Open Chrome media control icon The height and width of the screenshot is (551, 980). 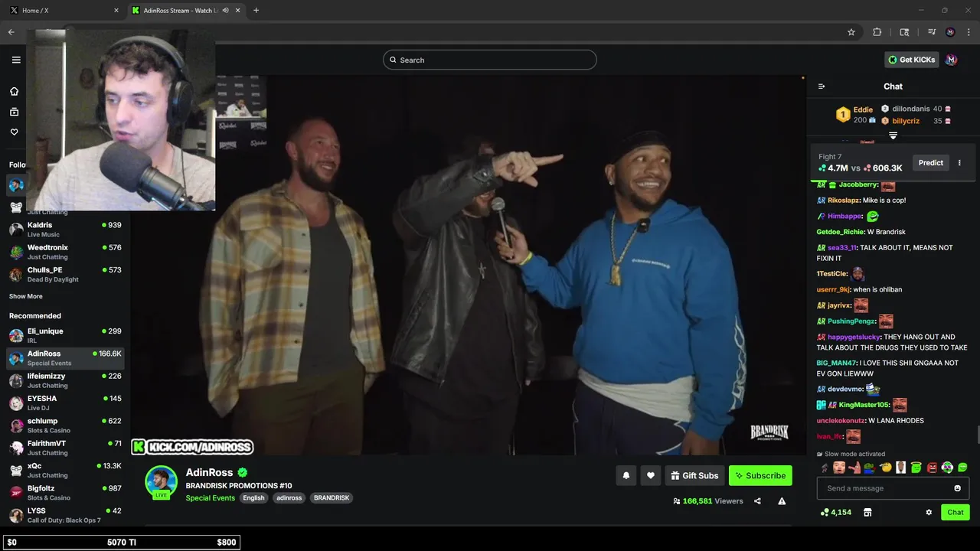coord(932,32)
